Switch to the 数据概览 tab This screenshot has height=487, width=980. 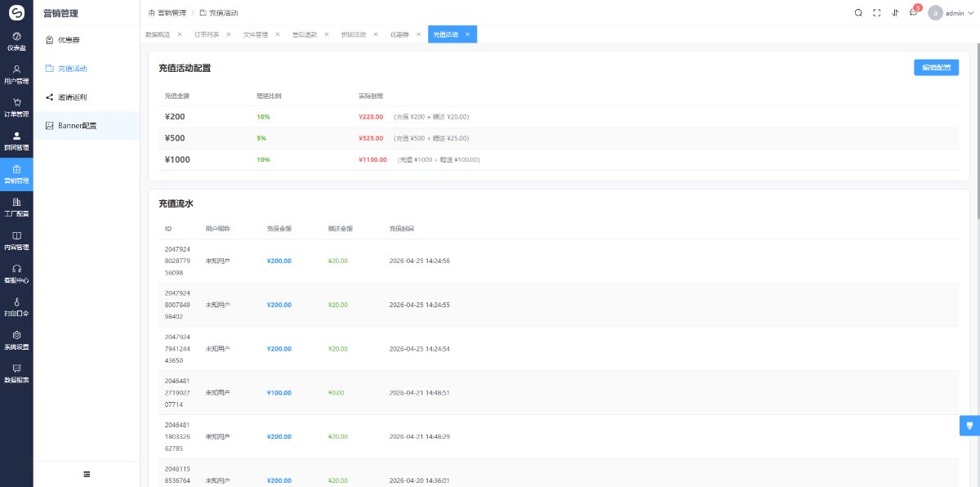tap(158, 34)
